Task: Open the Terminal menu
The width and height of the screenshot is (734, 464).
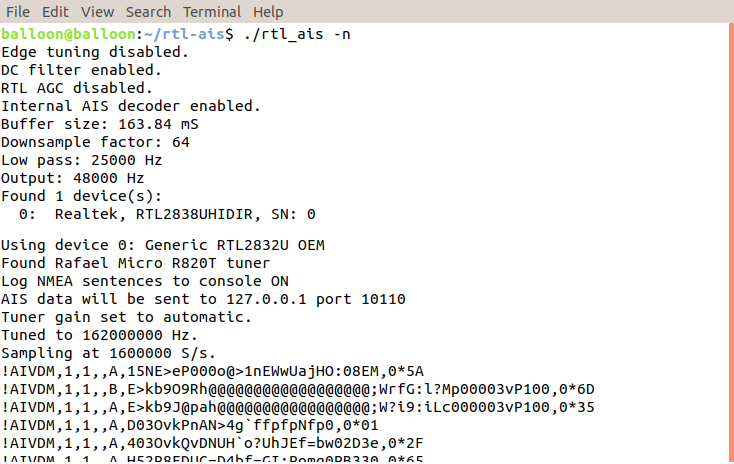Action: pos(212,12)
